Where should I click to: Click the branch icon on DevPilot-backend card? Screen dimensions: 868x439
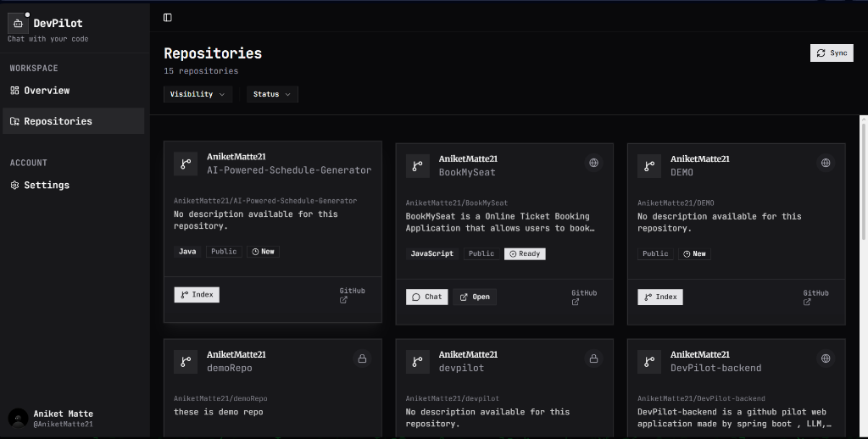pyautogui.click(x=649, y=362)
